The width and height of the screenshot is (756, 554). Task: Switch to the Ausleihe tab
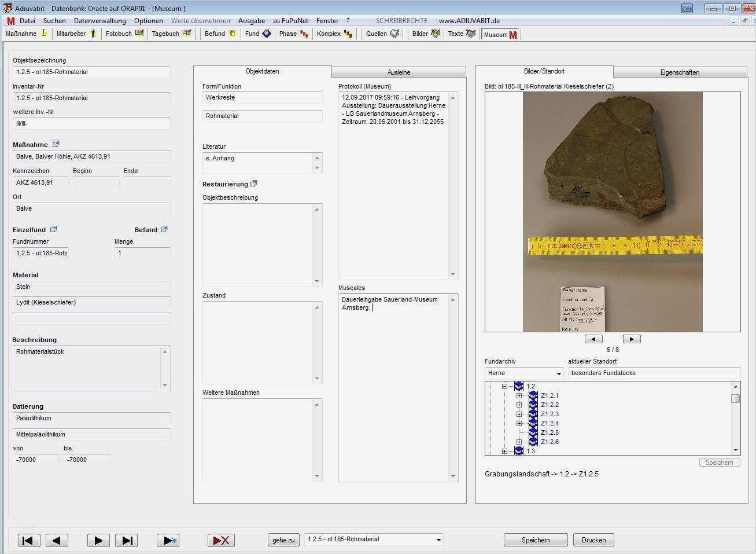pos(399,72)
